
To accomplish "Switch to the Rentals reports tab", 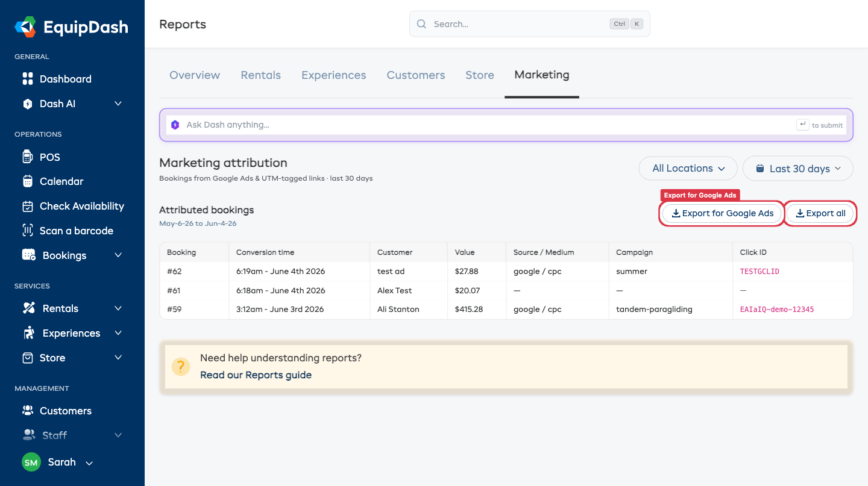I will point(261,75).
